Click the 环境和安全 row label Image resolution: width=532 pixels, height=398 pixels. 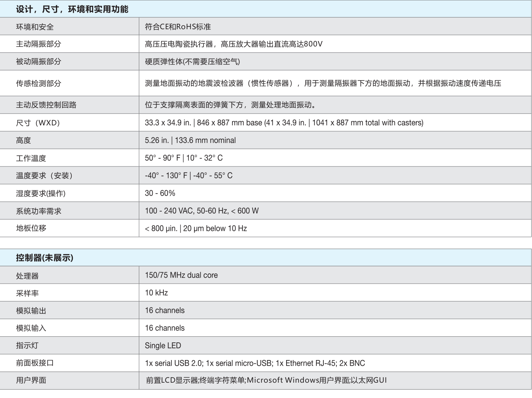35,27
